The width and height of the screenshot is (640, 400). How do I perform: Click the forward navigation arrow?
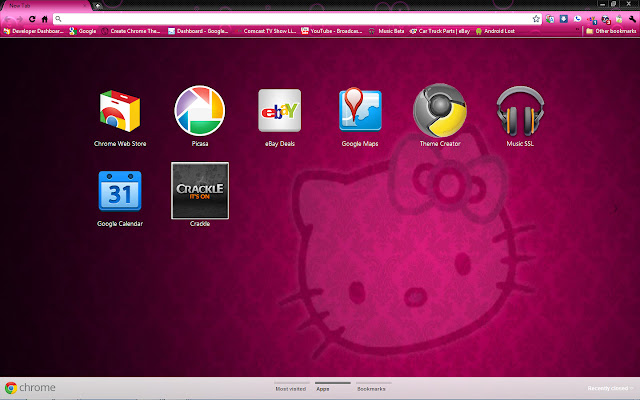[x=20, y=19]
